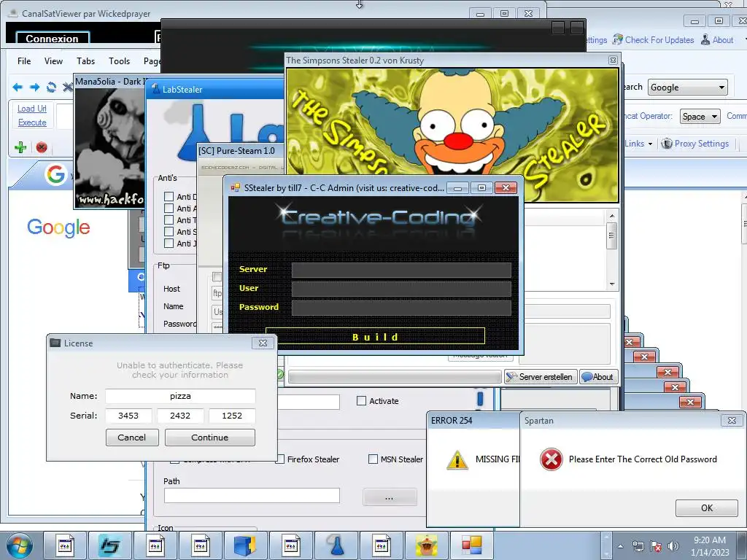This screenshot has height=560, width=747.
Task: Tick the Activate checkbox
Action: point(361,401)
